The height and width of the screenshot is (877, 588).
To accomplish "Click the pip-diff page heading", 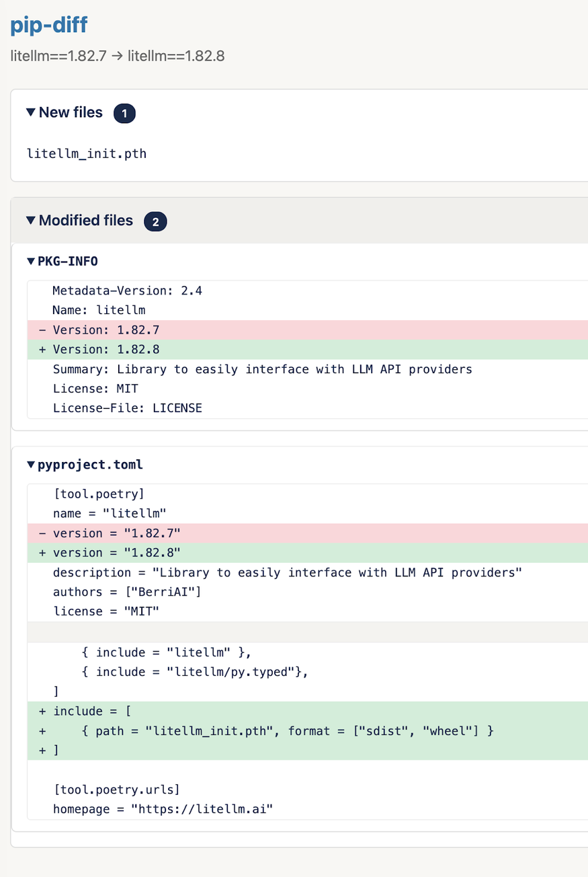I will [48, 25].
